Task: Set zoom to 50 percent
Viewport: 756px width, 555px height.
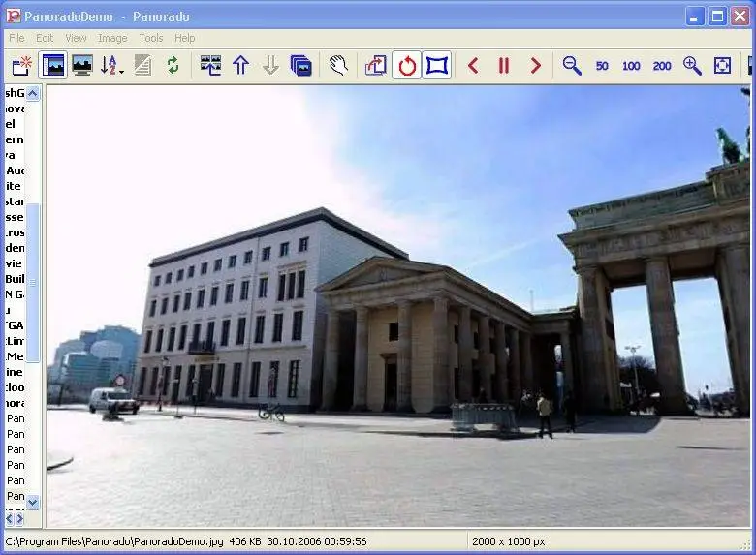Action: 602,66
